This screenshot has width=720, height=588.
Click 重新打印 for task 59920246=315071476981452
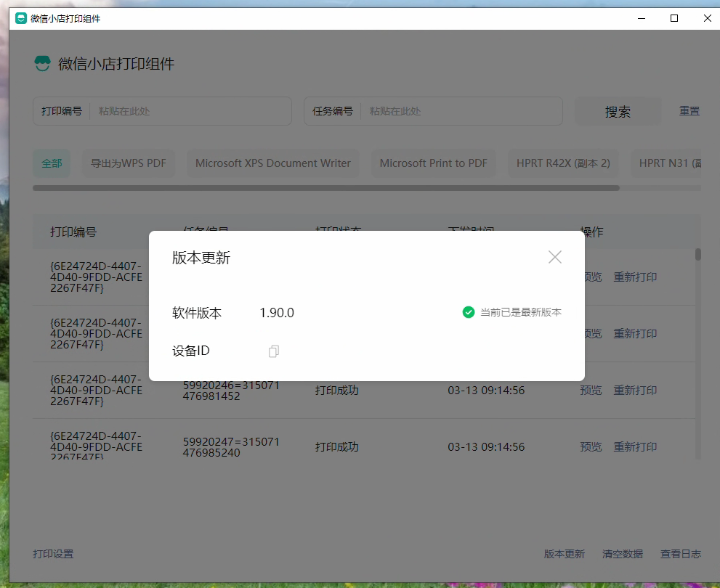pyautogui.click(x=635, y=391)
